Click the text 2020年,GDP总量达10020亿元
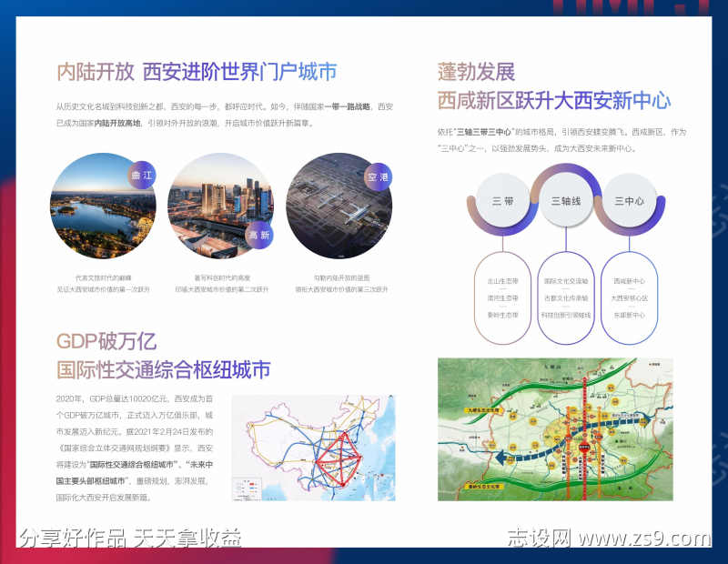The height and width of the screenshot is (564, 728). pyautogui.click(x=114, y=398)
